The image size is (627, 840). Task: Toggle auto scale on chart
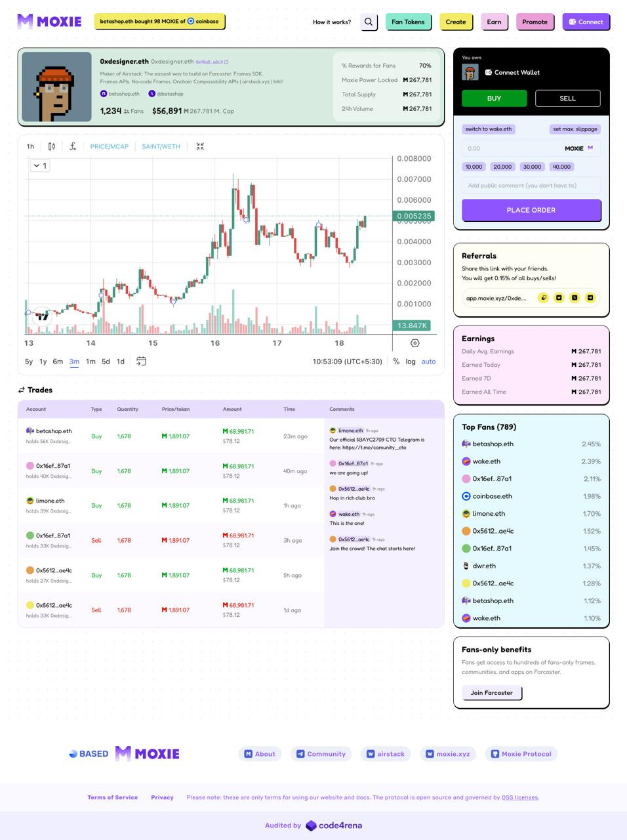pos(428,362)
